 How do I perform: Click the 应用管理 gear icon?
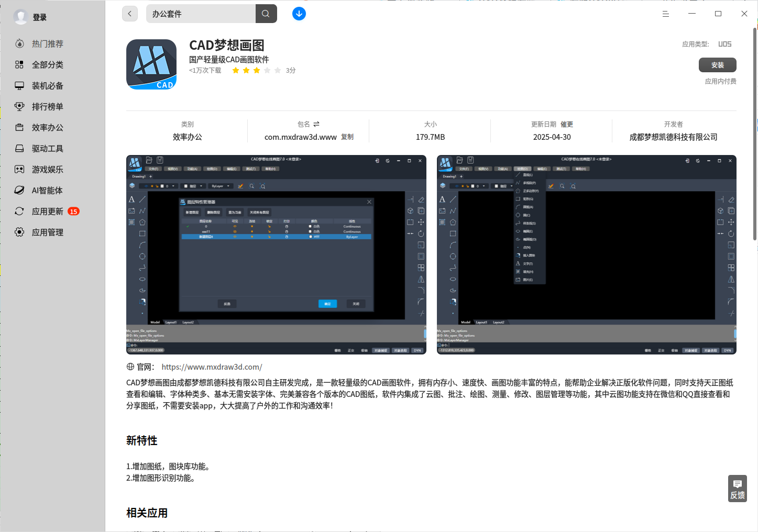[x=19, y=232]
